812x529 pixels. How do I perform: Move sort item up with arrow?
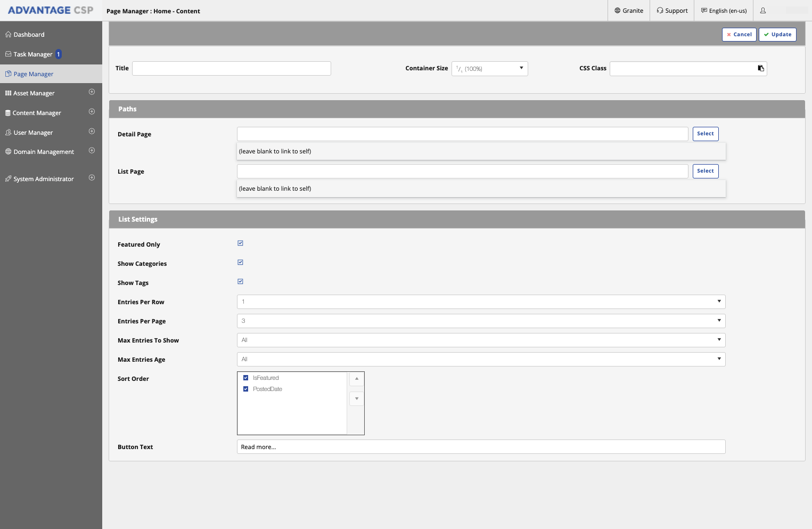tap(357, 379)
